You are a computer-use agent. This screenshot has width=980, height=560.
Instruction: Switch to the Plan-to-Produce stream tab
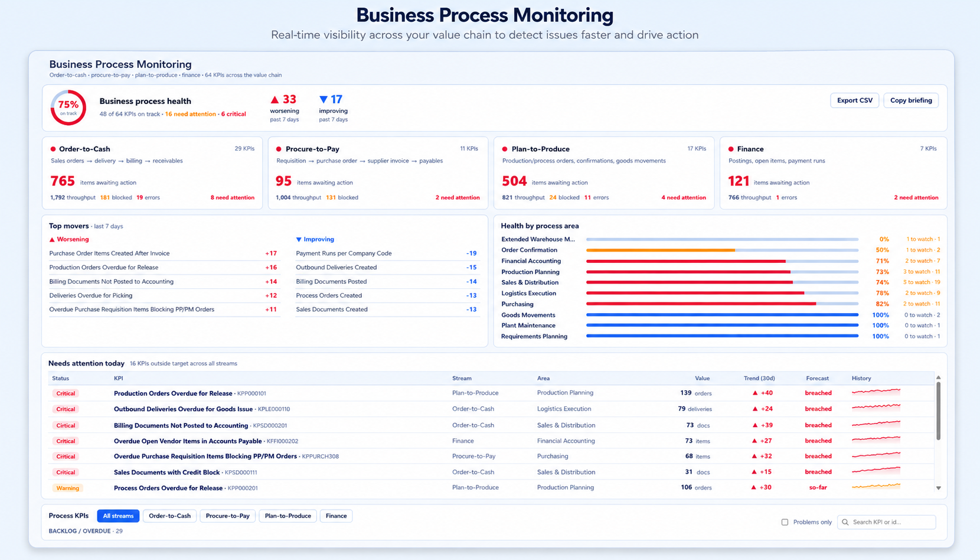(x=288, y=516)
